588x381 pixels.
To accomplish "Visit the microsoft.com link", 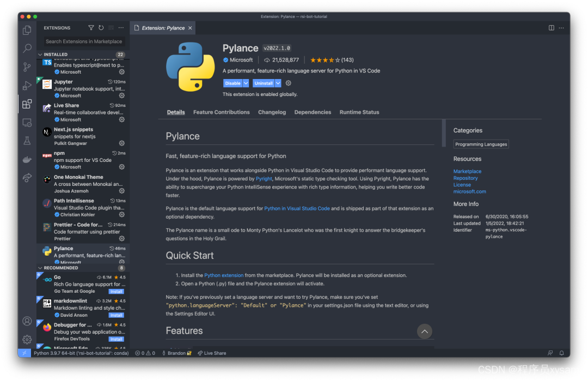I will pos(469,191).
